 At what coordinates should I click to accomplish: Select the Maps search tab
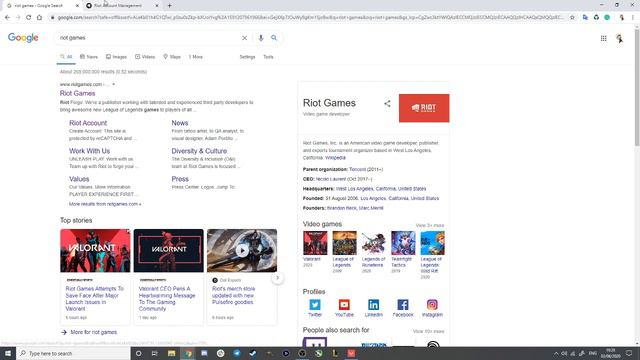[172, 57]
